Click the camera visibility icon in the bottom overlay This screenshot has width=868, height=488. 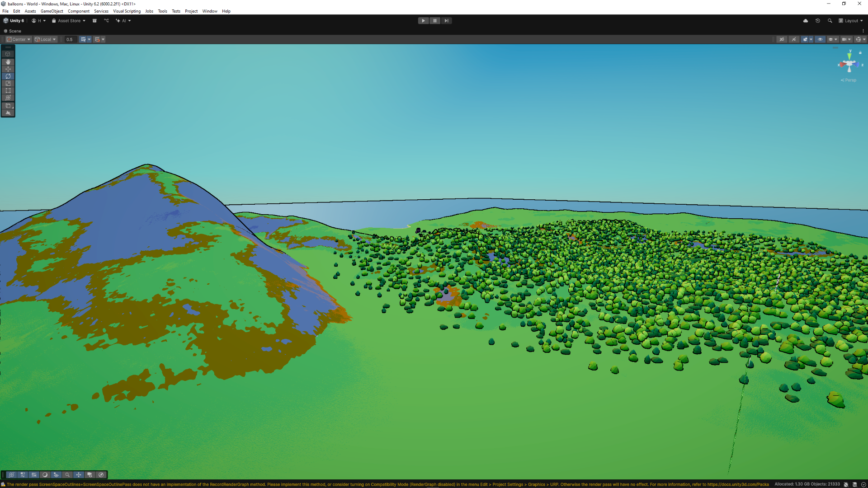[x=90, y=475]
